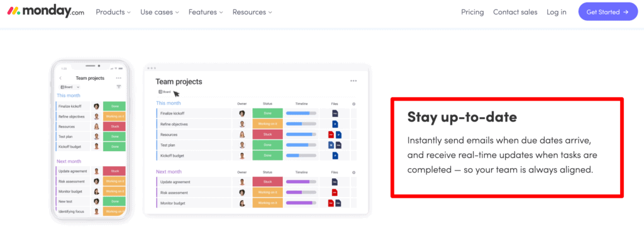Click the timeline bar for Monitor budget
The image size is (644, 238).
(301, 203)
